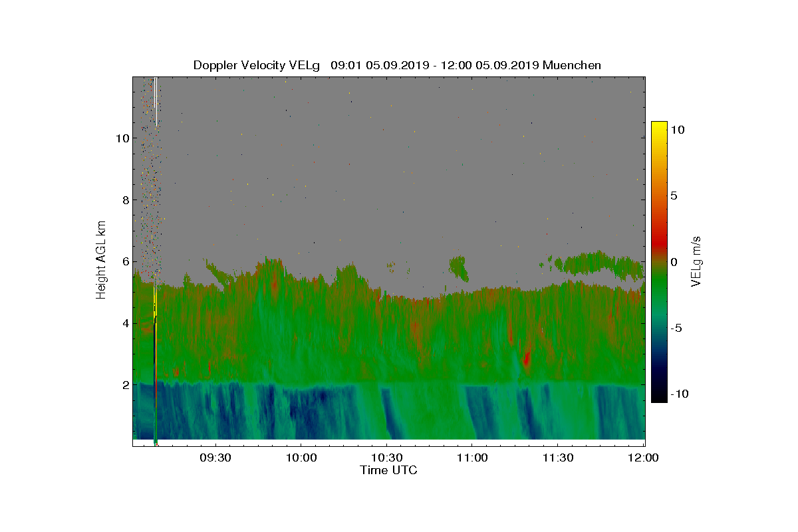Click the 11:30 time tick label
This screenshot has height=532, width=798.
coord(558,458)
